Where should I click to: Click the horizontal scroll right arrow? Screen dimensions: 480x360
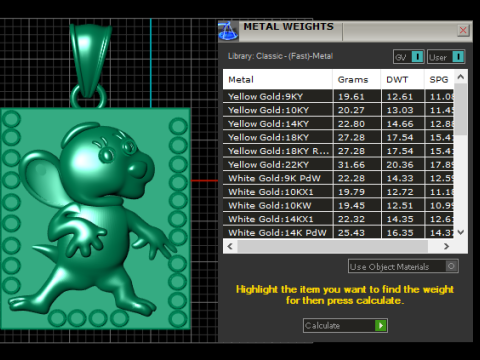click(x=447, y=246)
